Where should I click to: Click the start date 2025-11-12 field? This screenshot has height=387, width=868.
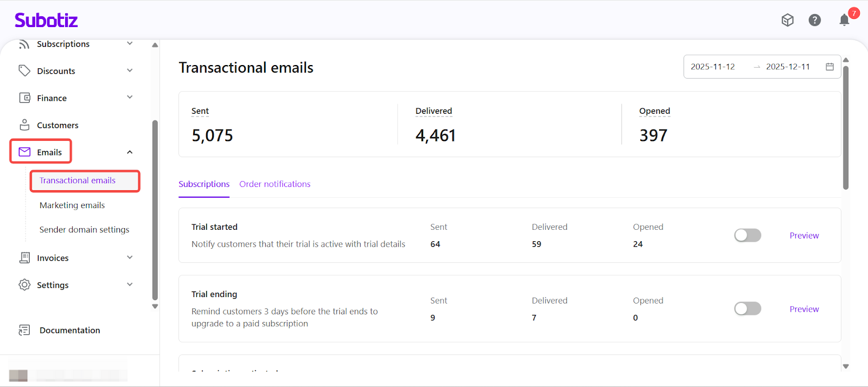point(712,67)
